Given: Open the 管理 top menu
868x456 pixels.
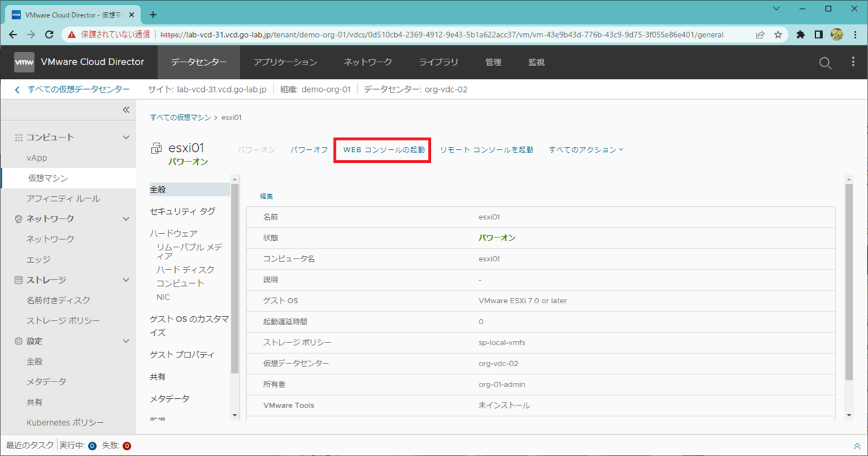Looking at the screenshot, I should (493, 62).
